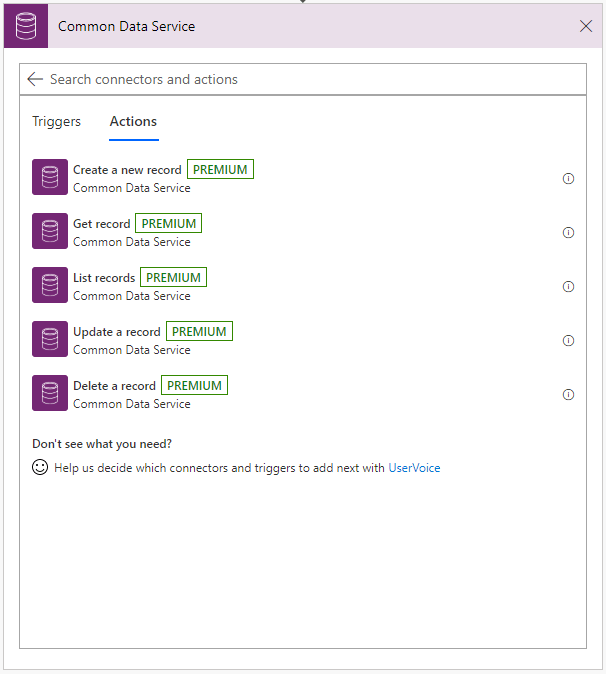Show info for Get record
The width and height of the screenshot is (606, 674).
(x=568, y=233)
